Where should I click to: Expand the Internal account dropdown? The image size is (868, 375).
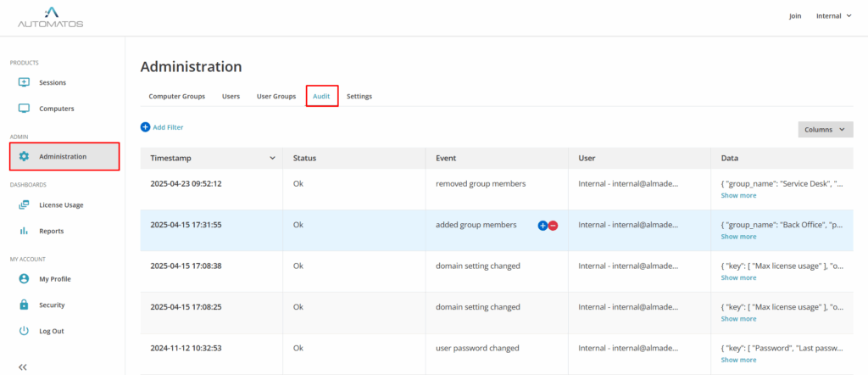(x=833, y=15)
